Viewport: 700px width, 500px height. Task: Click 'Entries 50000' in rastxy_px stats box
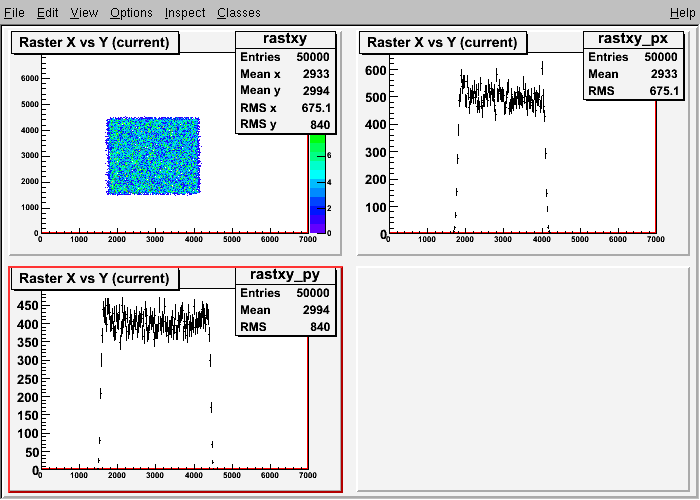click(633, 57)
